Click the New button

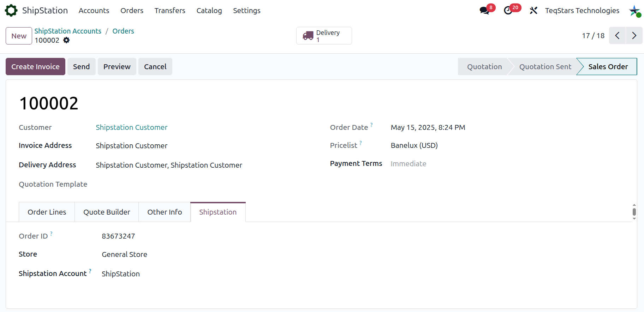click(x=19, y=36)
